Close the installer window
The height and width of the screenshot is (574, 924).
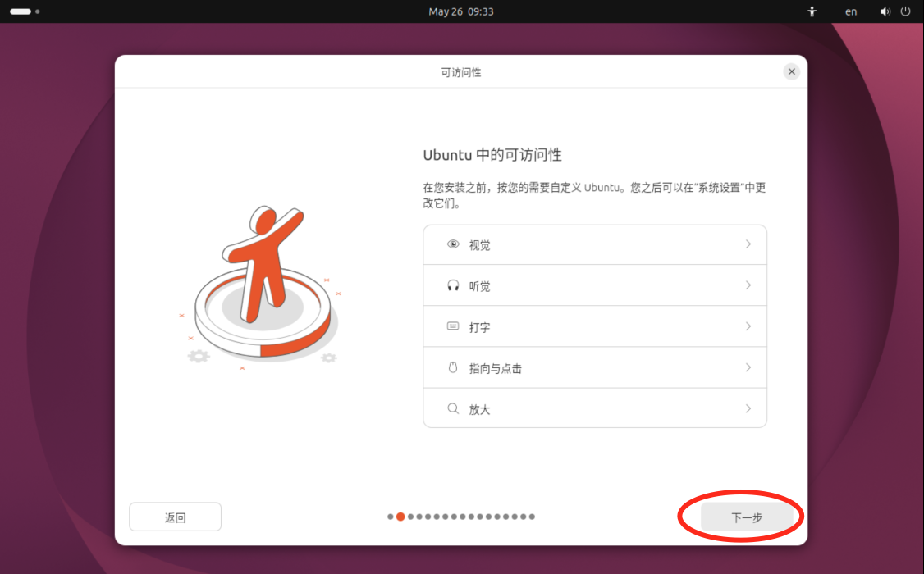tap(791, 71)
